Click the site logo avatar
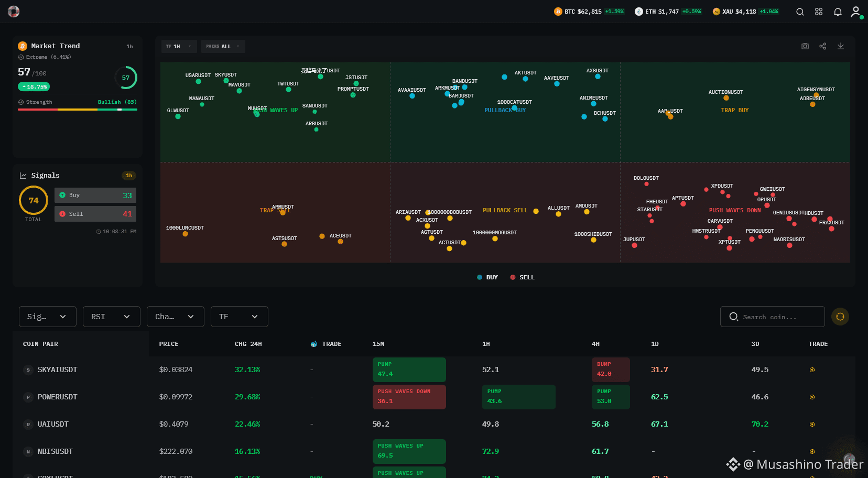868x478 pixels. [x=14, y=12]
